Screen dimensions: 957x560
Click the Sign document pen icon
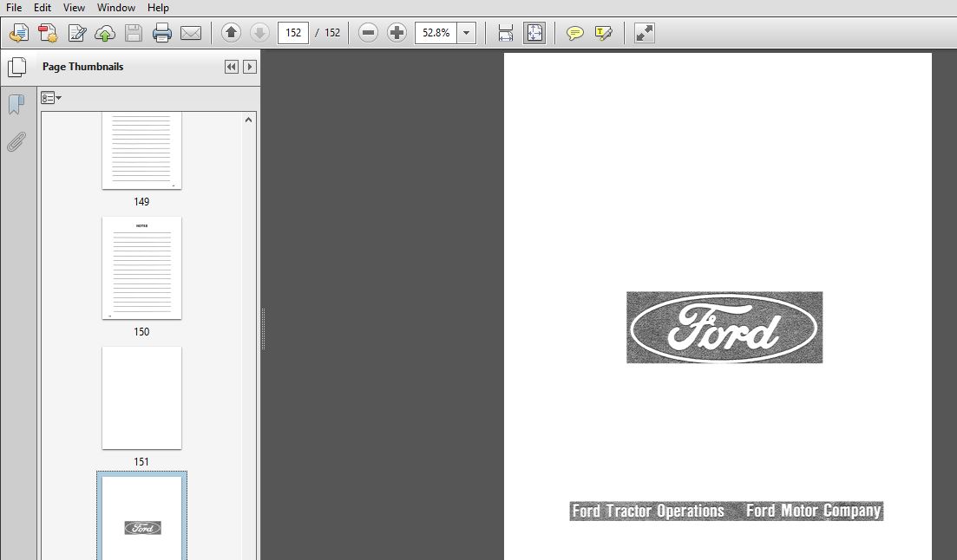point(77,33)
